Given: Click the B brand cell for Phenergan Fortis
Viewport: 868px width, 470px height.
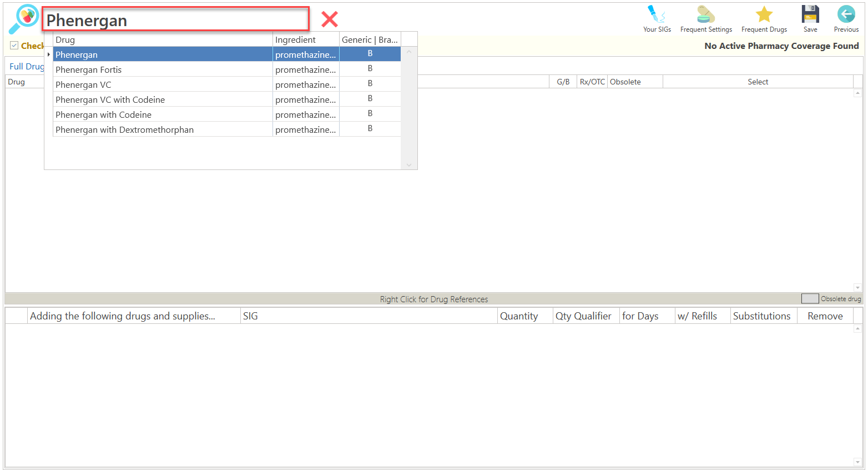Looking at the screenshot, I should [370, 68].
